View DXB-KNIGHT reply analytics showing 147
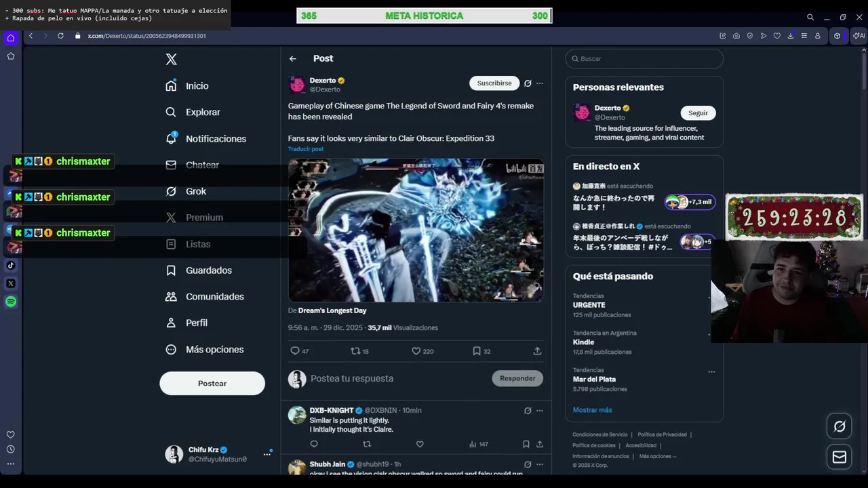 479,445
